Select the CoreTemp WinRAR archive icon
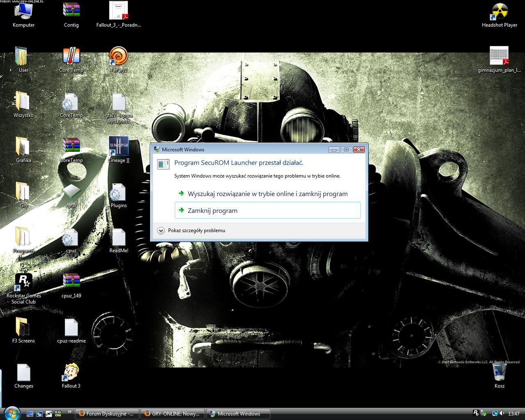Image resolution: width=525 pixels, height=420 pixels. click(x=71, y=150)
